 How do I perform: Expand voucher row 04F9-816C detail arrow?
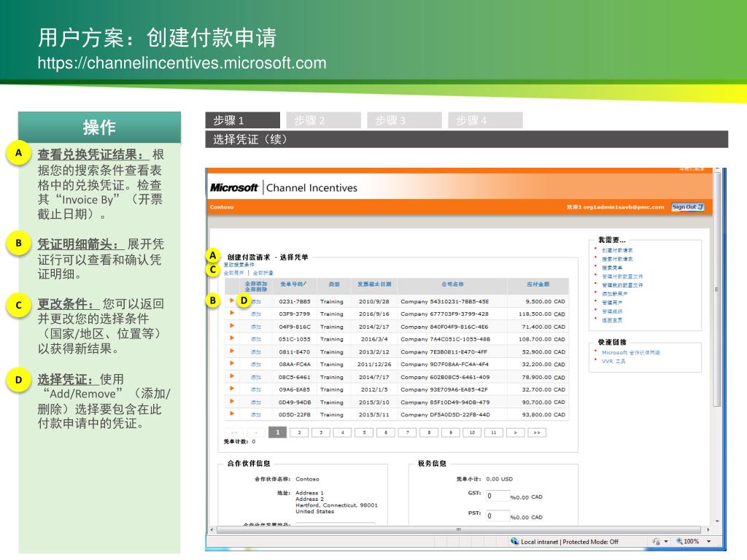coord(232,326)
